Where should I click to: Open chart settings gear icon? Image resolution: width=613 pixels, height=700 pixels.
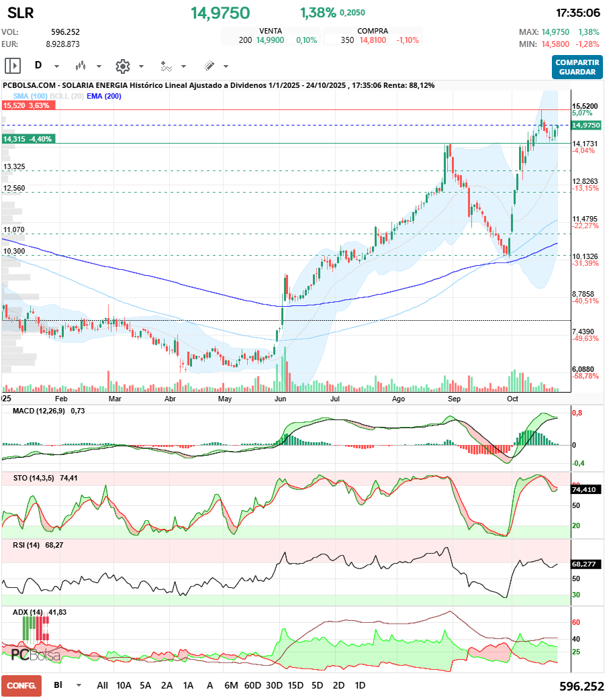(122, 66)
